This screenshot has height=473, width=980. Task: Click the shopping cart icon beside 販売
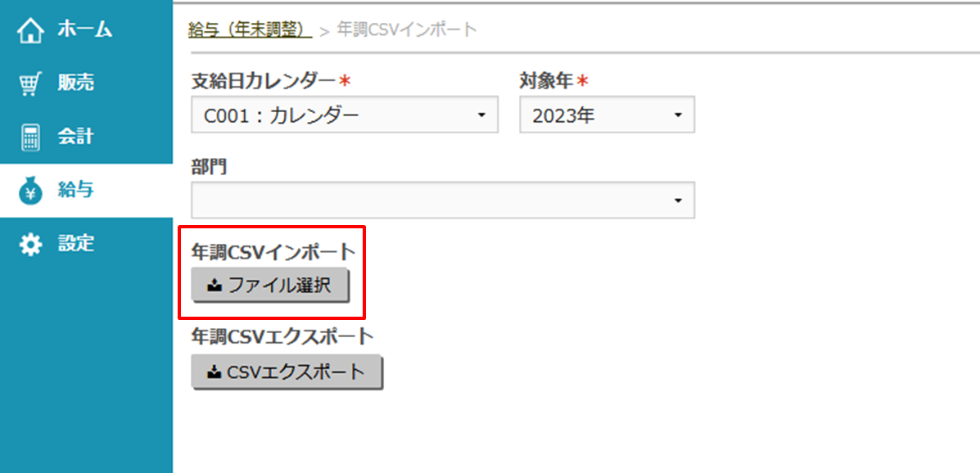(x=29, y=82)
